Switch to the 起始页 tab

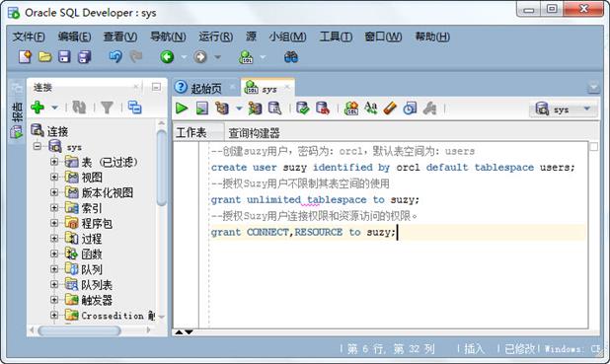(206, 89)
